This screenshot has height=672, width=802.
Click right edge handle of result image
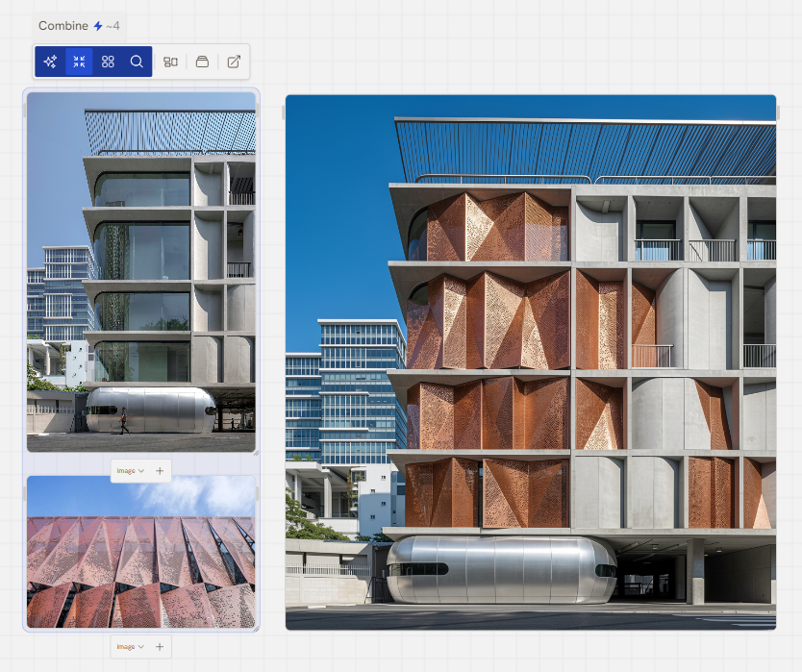pyautogui.click(x=778, y=112)
